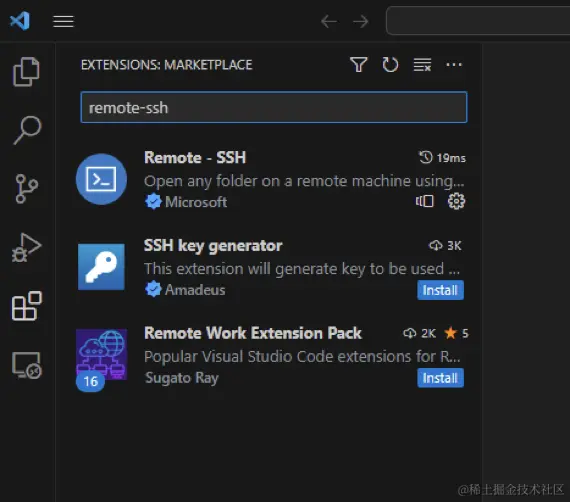Open the hamburger application menu

63,21
